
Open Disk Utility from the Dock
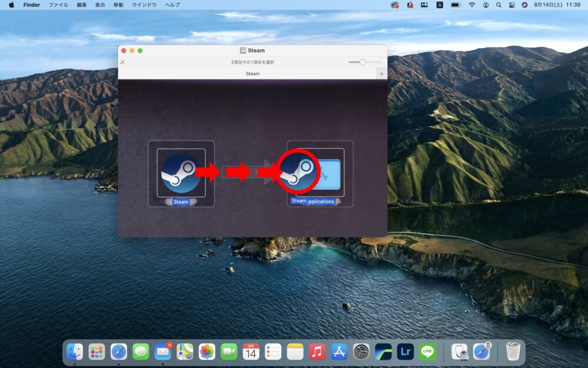pyautogui.click(x=459, y=352)
